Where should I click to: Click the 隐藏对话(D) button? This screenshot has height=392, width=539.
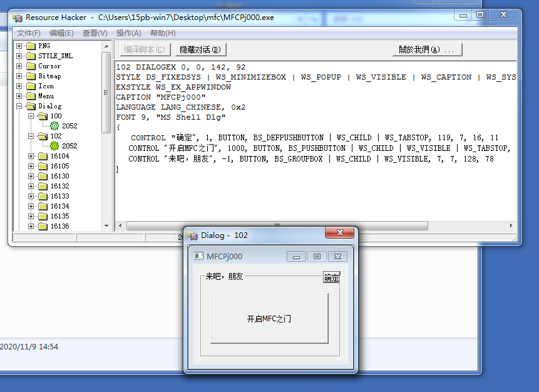click(200, 50)
